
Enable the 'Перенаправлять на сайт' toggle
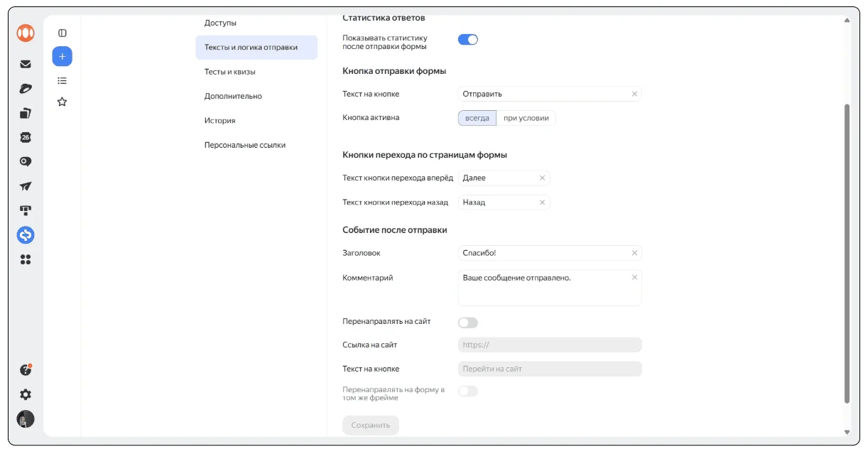pos(468,323)
